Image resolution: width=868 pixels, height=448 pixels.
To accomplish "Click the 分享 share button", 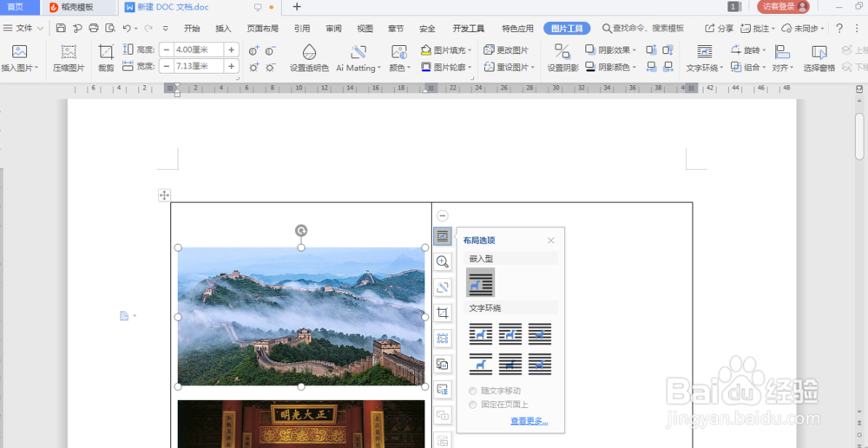I will (719, 29).
